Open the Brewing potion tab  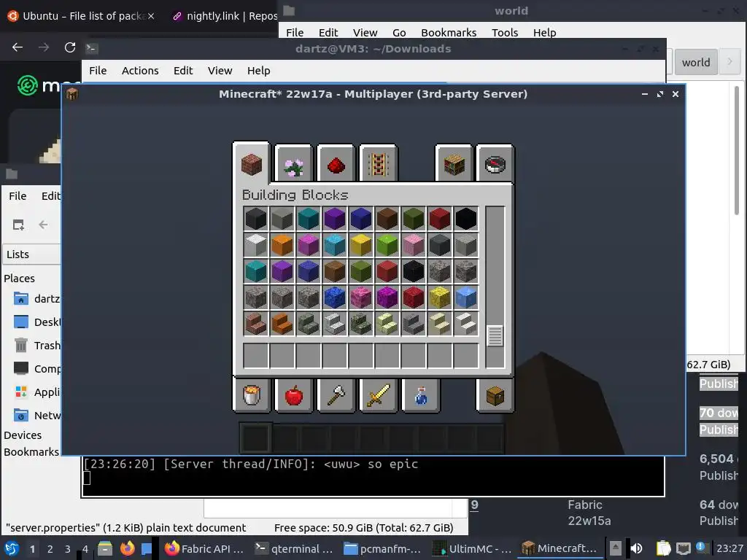420,394
